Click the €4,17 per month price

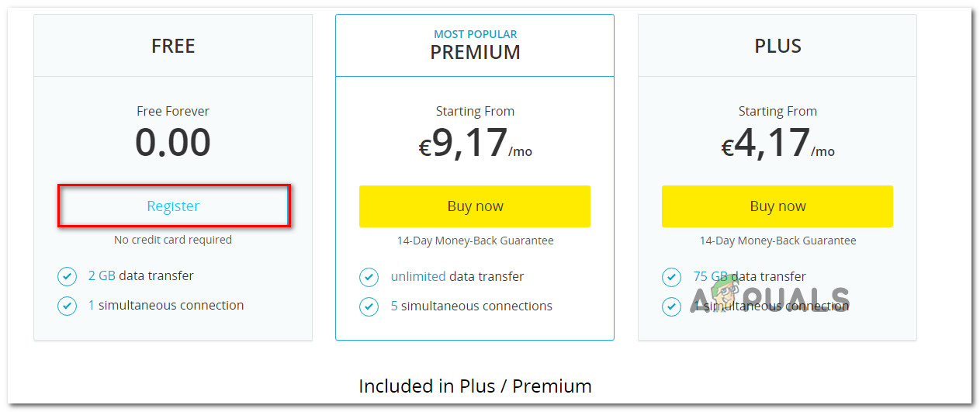tap(777, 144)
